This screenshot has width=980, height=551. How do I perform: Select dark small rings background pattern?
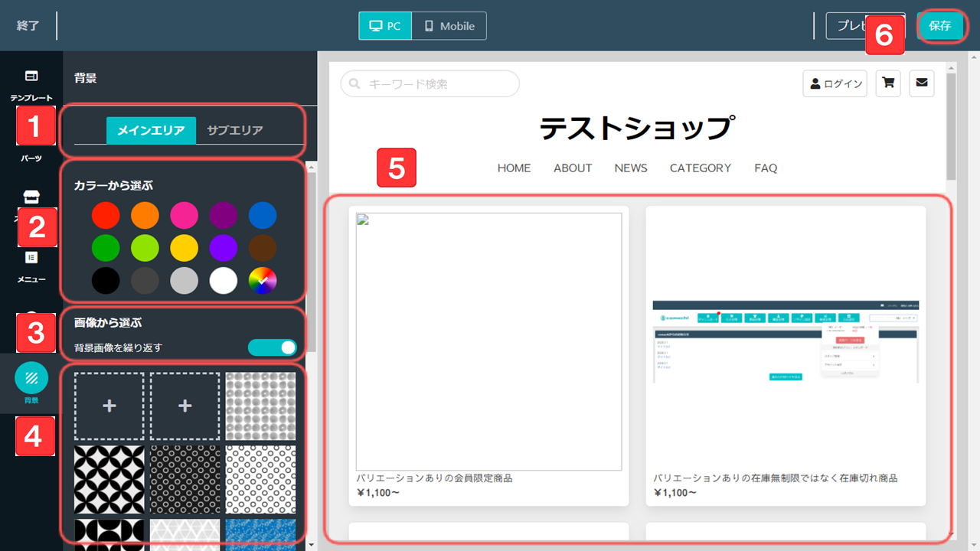(x=185, y=480)
